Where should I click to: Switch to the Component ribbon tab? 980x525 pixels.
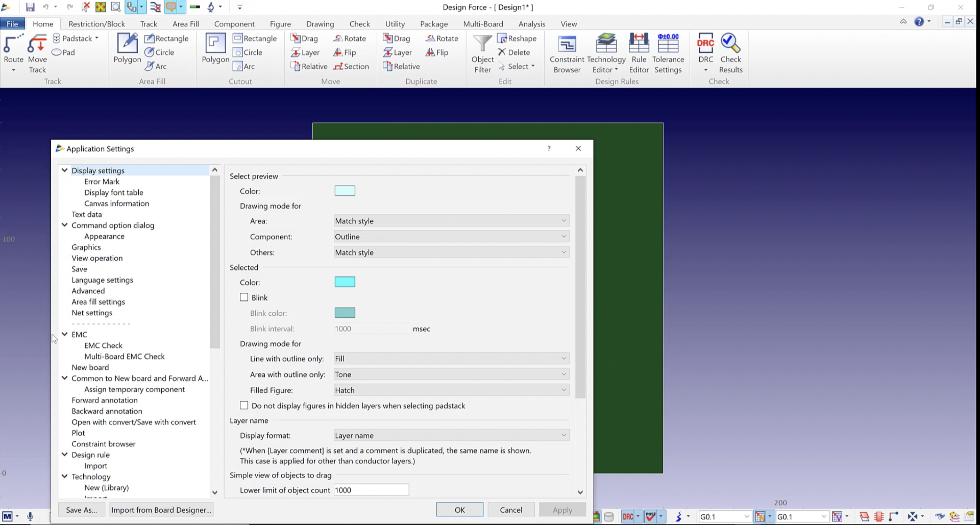234,24
